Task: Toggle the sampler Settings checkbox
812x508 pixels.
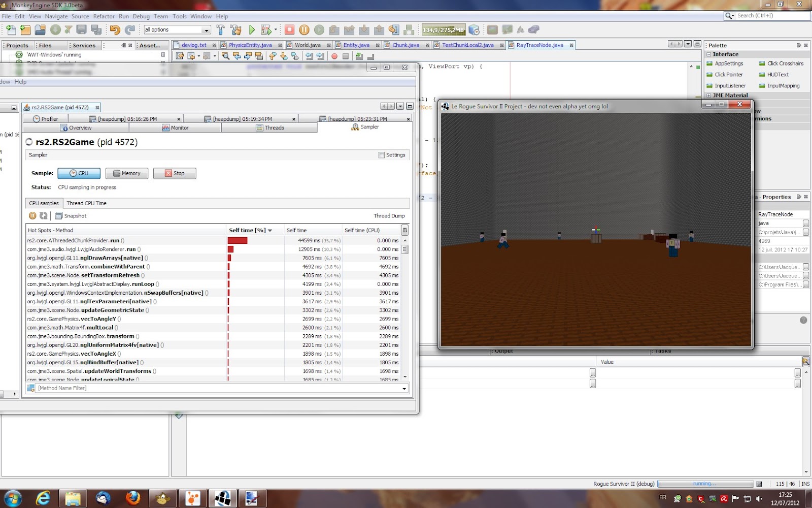Action: 381,155
